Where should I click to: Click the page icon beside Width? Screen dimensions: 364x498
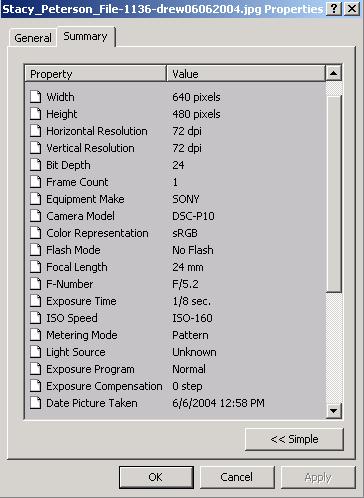(x=36, y=97)
